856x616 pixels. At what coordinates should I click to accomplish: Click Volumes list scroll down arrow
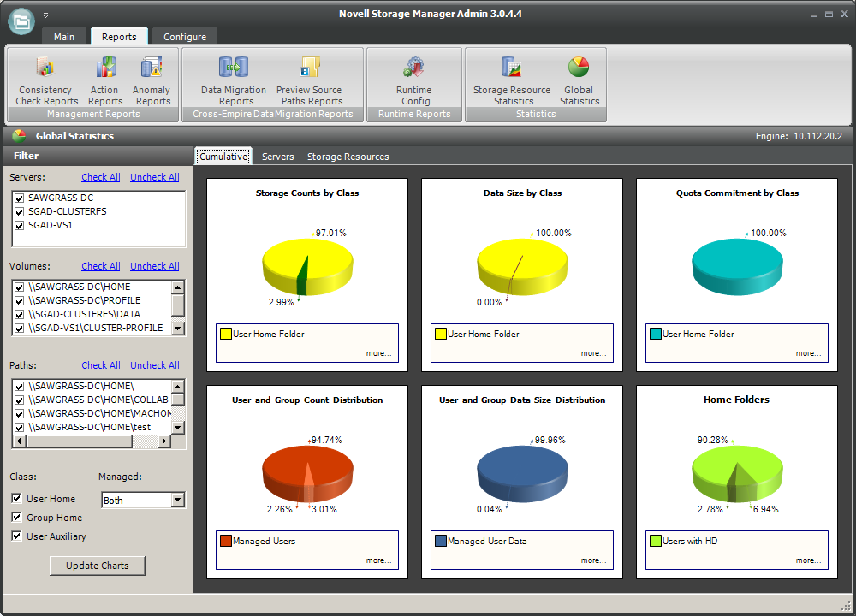coord(178,328)
